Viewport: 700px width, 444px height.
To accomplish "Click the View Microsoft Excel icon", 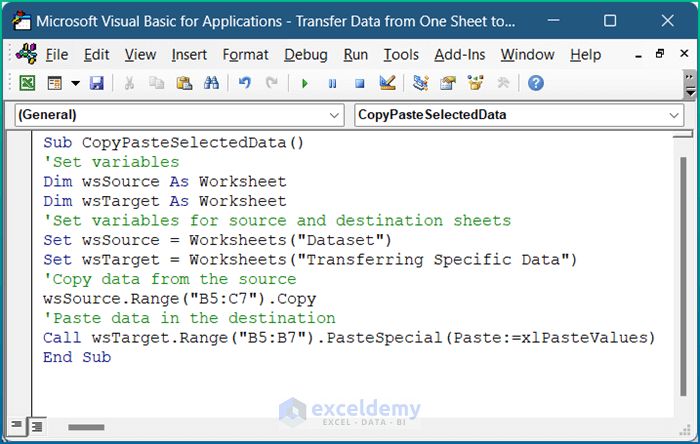I will point(27,83).
